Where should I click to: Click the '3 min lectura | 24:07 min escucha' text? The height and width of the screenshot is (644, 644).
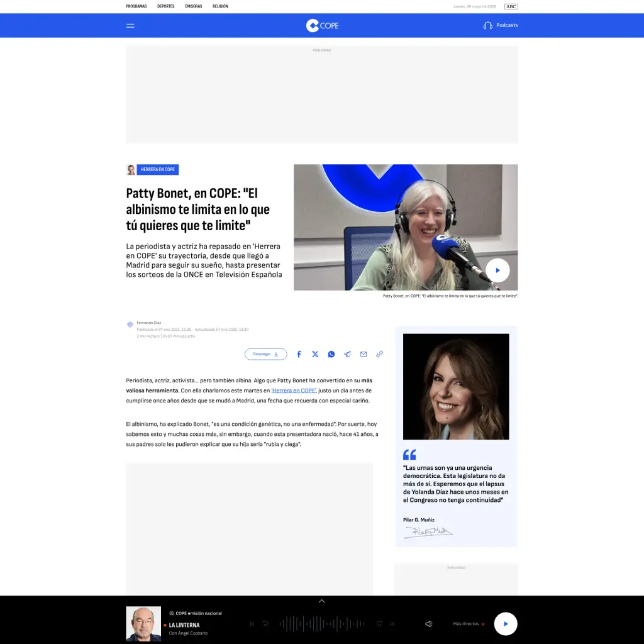pyautogui.click(x=166, y=336)
